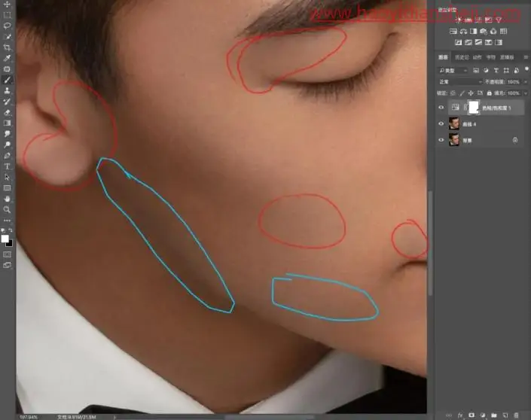Select the Gradient tool
The height and width of the screenshot is (420, 531).
7,123
